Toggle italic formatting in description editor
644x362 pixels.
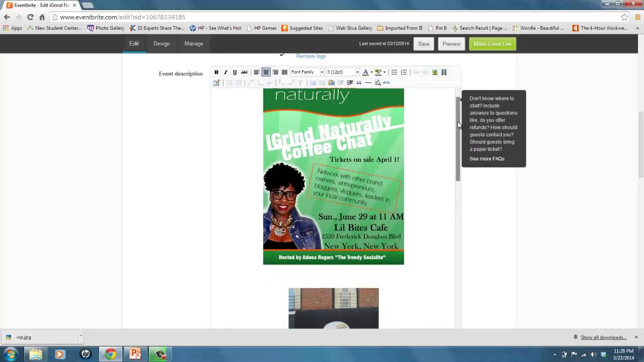[225, 72]
